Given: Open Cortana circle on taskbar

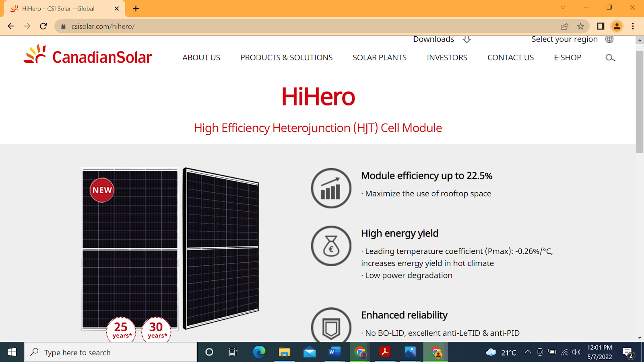Looking at the screenshot, I should click(209, 352).
